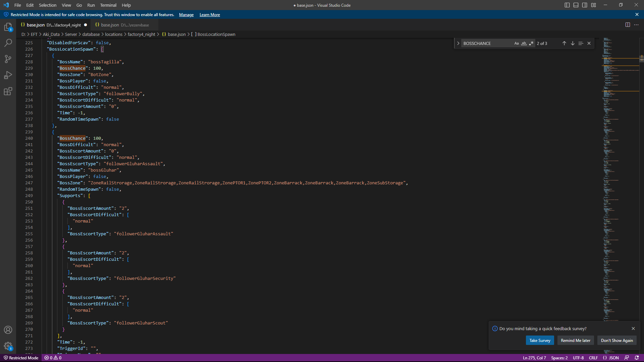644x362 pixels.
Task: Open the Run and Debug view
Action: tap(8, 75)
